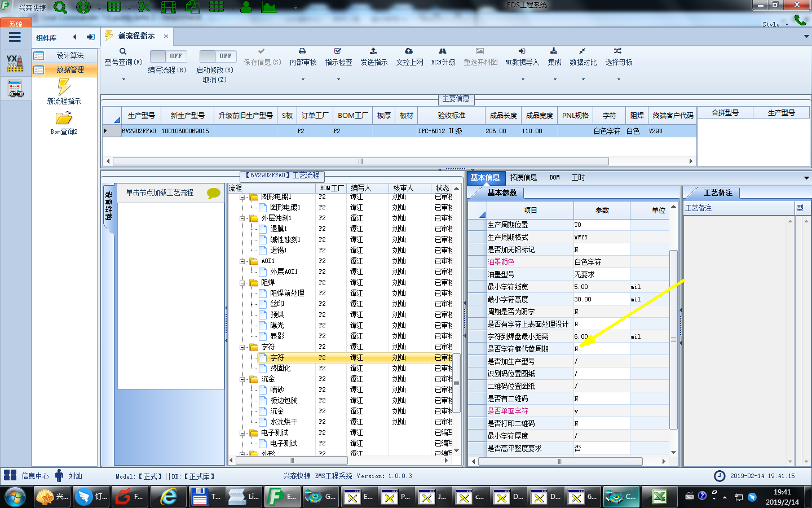The image size is (812, 508).
Task: Collapse the 字符 tree folder
Action: [242, 347]
